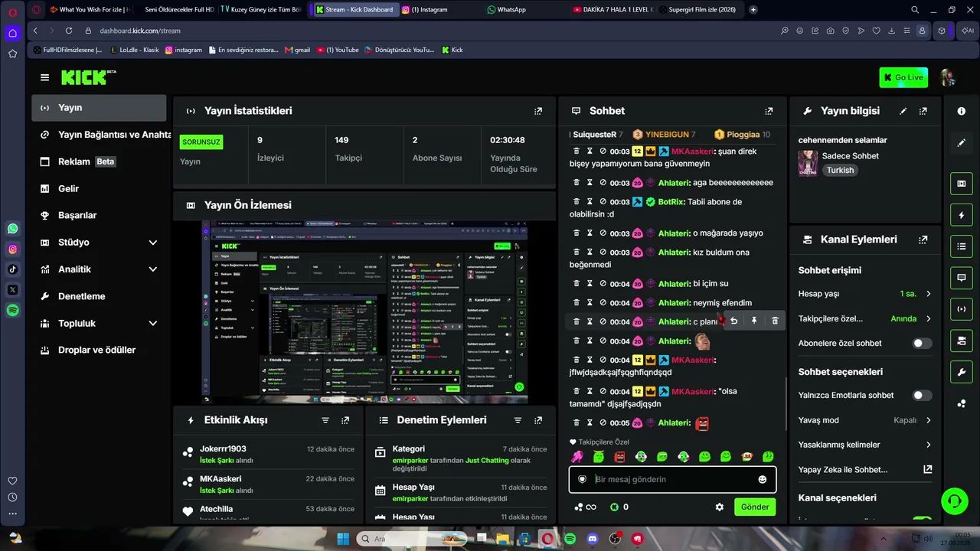This screenshot has height=551, width=980.
Task: Click the Turkish language tag
Action: 840,171
